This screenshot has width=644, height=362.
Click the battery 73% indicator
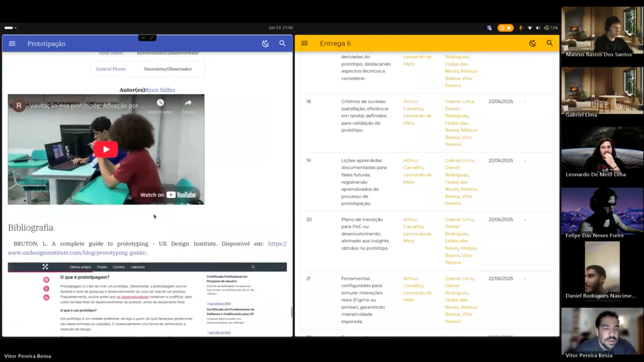[x=551, y=28]
